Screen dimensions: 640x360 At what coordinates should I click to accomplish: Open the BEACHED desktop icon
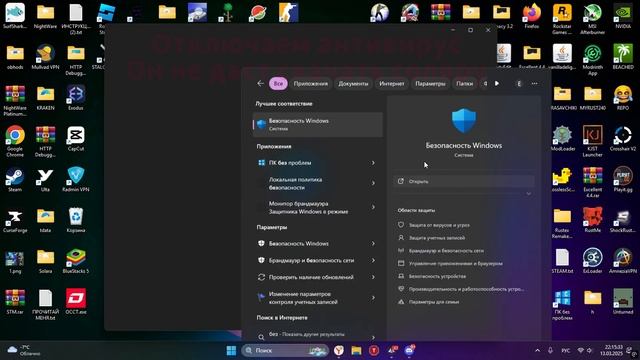point(623,57)
